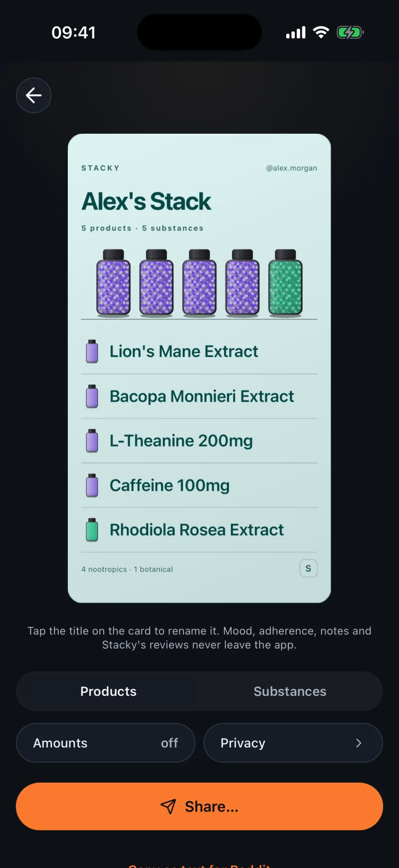
Task: Click the small Lion's Mane bottle icon
Action: pos(92,351)
